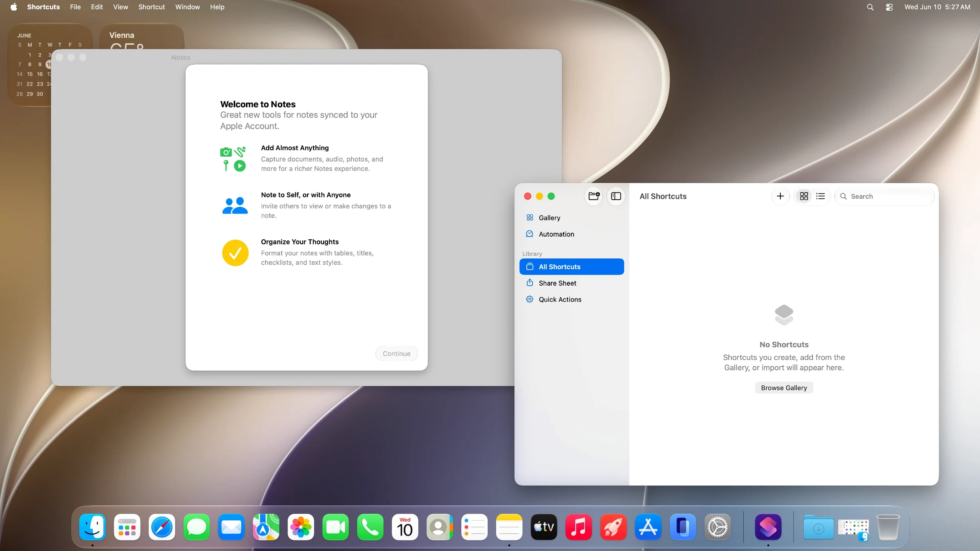
Task: Open FaceTime from the Dock
Action: pos(335,527)
